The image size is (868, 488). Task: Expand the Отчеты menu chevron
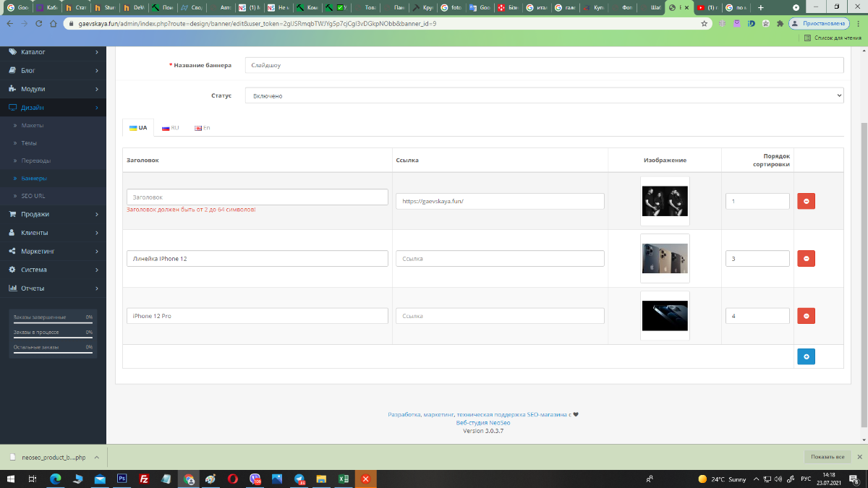coord(97,288)
